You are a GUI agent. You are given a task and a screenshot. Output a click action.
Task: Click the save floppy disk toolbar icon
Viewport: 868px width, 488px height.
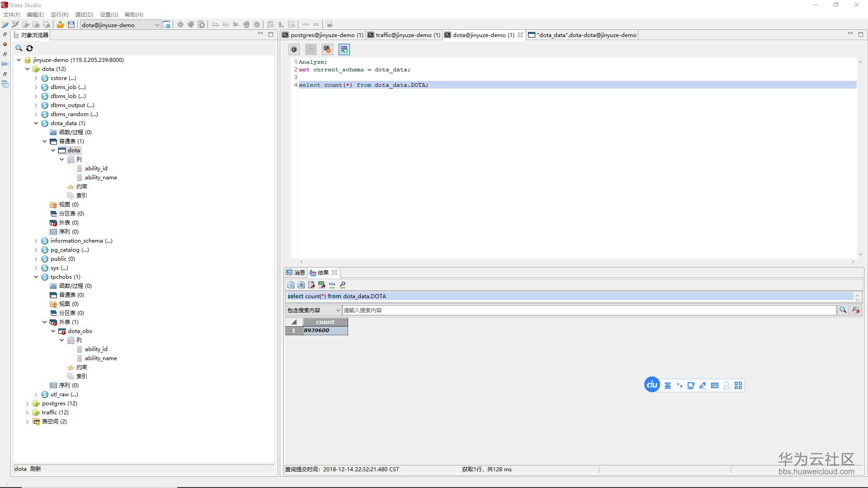pyautogui.click(x=71, y=25)
